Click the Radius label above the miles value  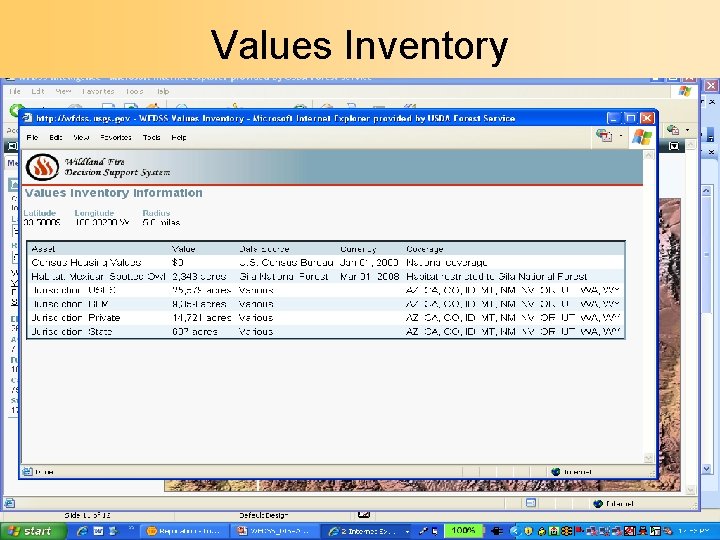tap(156, 213)
